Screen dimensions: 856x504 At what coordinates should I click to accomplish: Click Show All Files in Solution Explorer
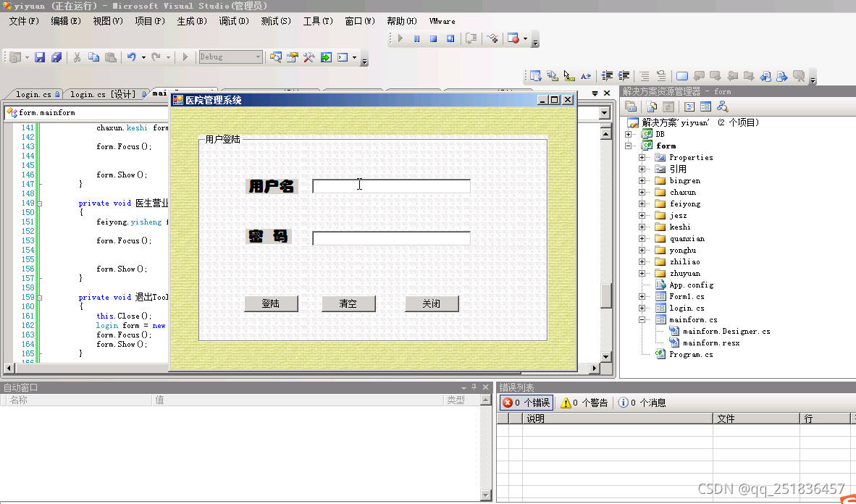click(x=651, y=106)
